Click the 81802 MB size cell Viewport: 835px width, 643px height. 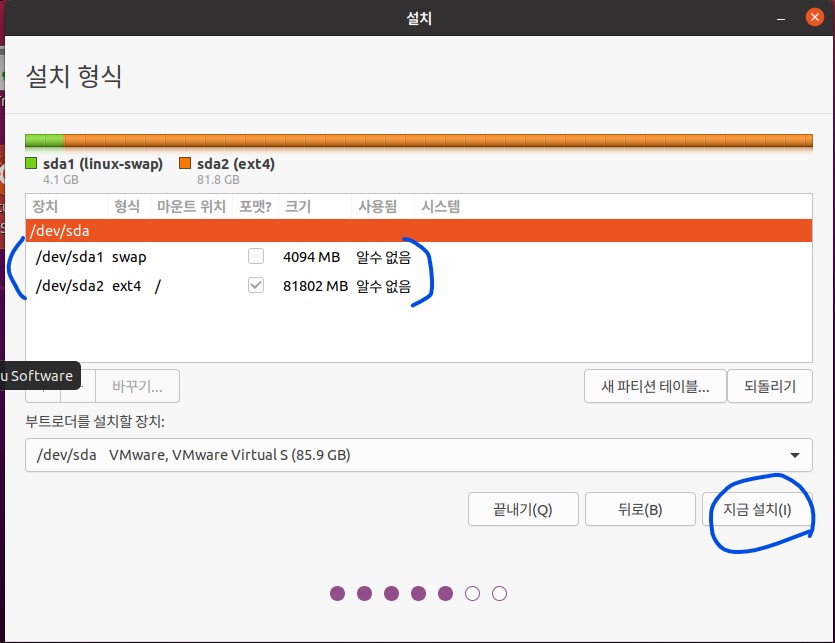click(x=315, y=286)
